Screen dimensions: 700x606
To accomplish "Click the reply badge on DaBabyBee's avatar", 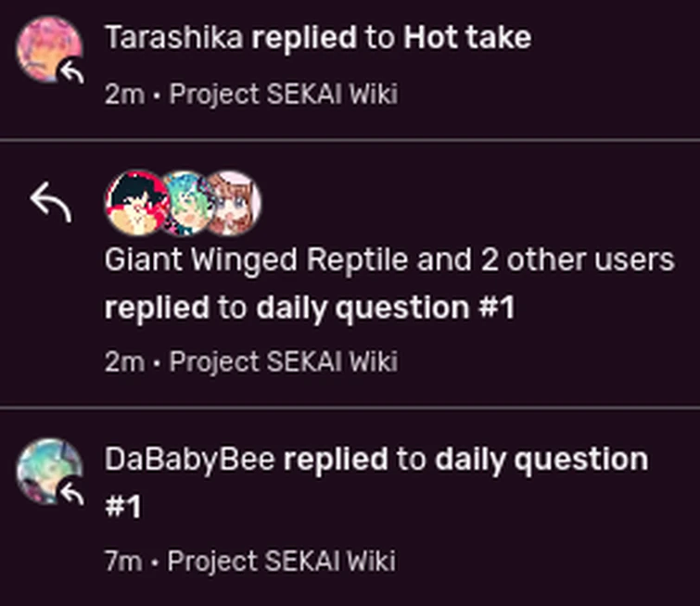I will pyautogui.click(x=71, y=494).
